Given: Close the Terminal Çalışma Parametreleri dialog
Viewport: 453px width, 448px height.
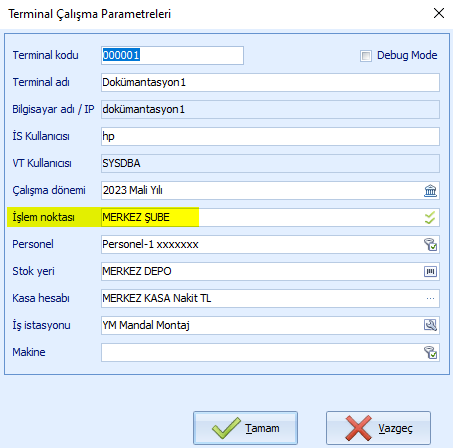Looking at the screenshot, I should (x=439, y=13).
